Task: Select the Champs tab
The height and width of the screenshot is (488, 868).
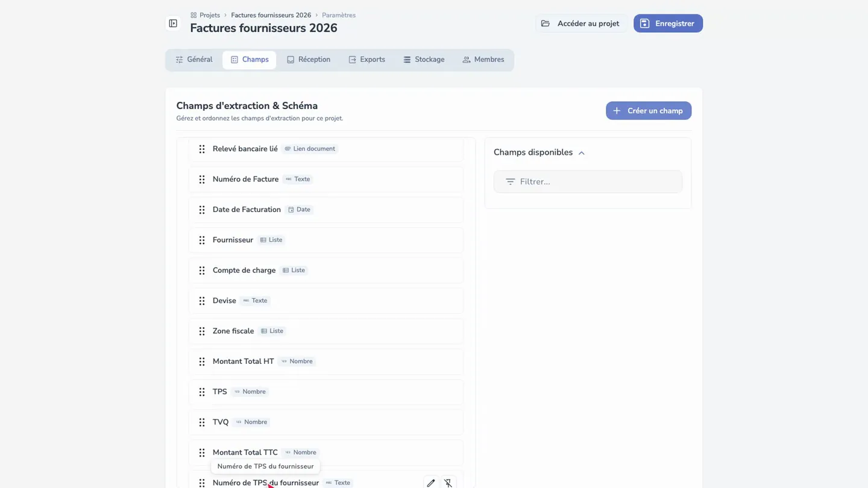Action: 250,60
